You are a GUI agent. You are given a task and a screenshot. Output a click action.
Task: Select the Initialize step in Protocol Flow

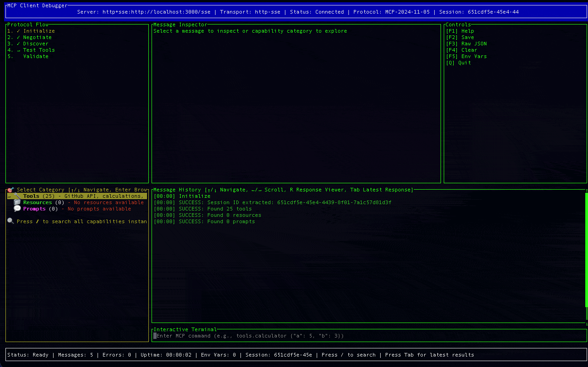pyautogui.click(x=31, y=31)
